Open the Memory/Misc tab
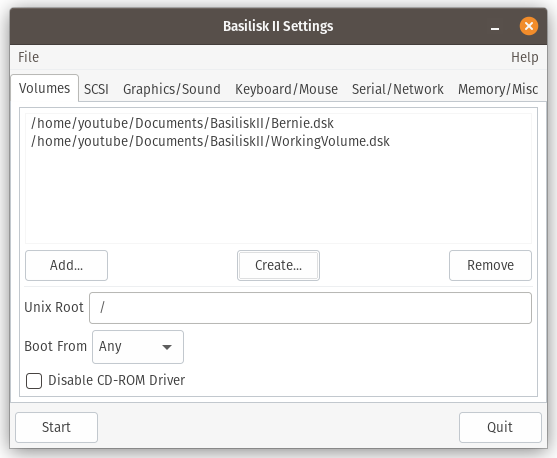Image resolution: width=557 pixels, height=458 pixels. (498, 89)
